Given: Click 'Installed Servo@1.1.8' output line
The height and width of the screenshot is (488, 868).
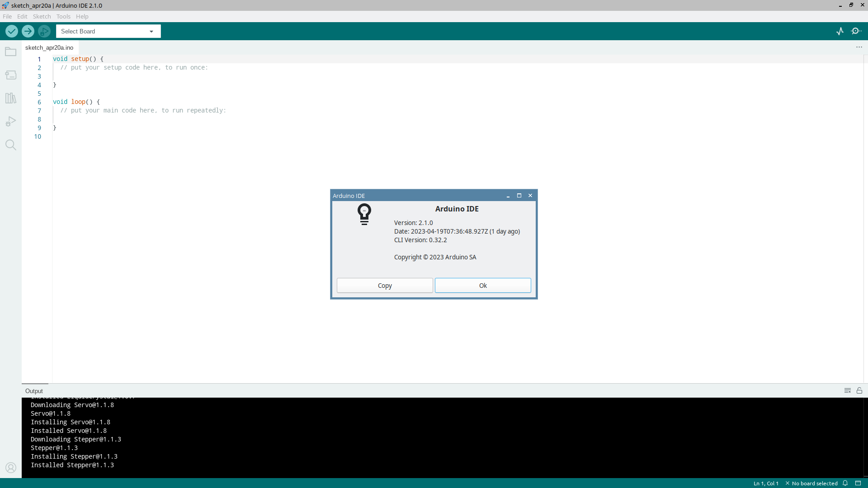Looking at the screenshot, I should tap(69, 431).
